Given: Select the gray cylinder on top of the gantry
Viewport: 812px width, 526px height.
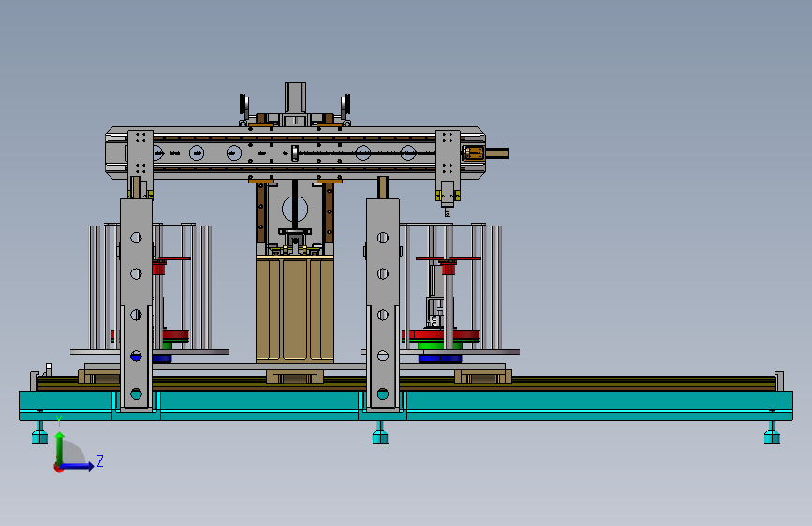Looking at the screenshot, I should click(x=295, y=97).
